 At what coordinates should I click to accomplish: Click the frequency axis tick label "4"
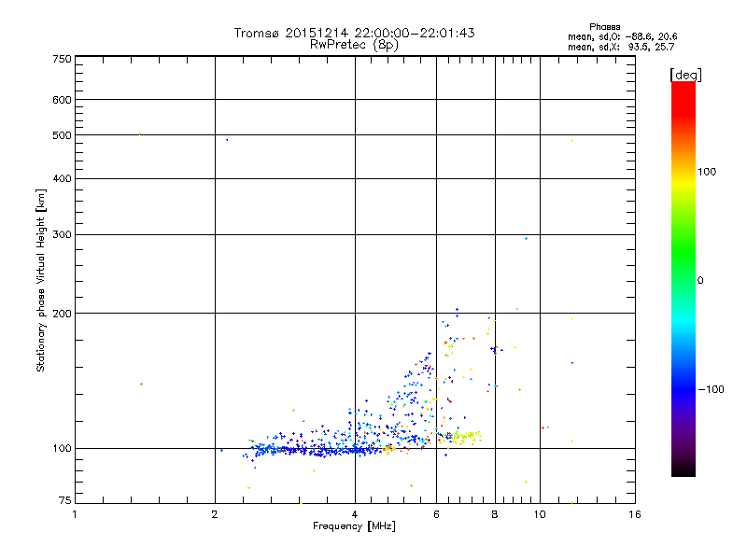pyautogui.click(x=355, y=514)
